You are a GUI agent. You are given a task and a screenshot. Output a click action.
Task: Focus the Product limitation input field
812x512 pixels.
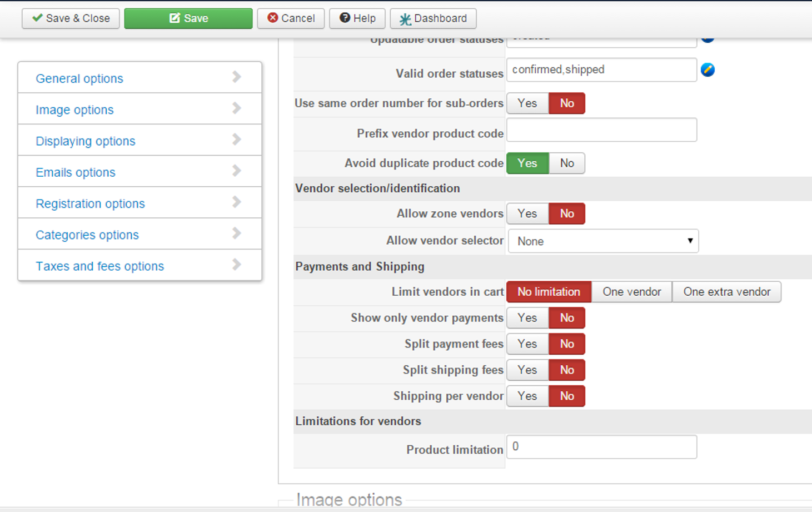pos(601,447)
